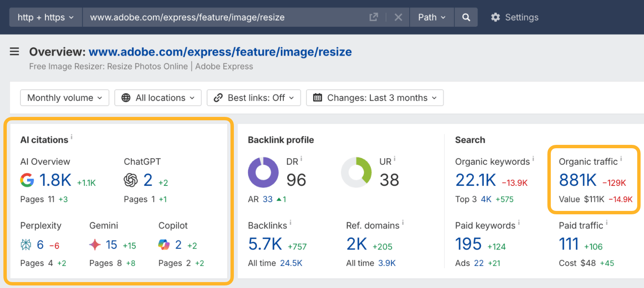Open the Monthly volume dropdown
Image resolution: width=644 pixels, height=288 pixels.
click(64, 98)
